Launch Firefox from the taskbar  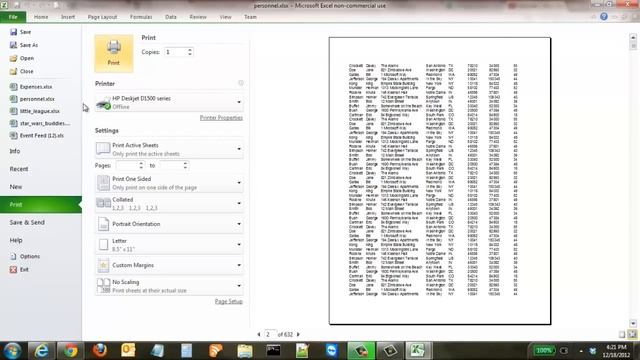point(99,351)
